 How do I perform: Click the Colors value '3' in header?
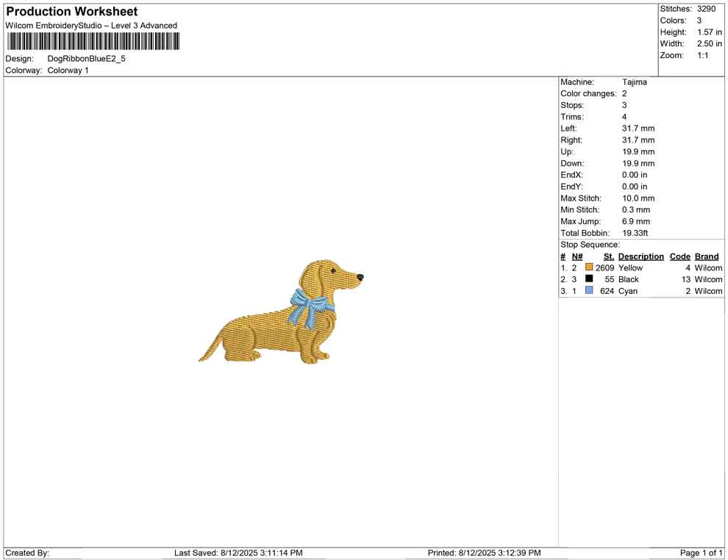(x=699, y=21)
